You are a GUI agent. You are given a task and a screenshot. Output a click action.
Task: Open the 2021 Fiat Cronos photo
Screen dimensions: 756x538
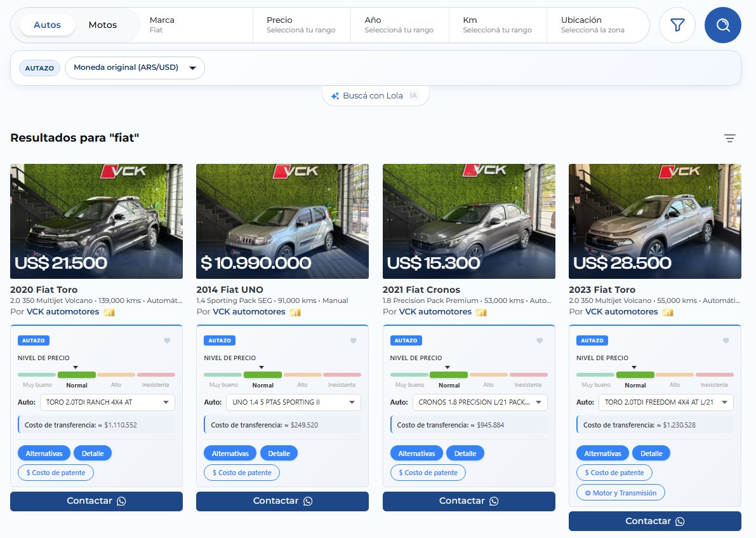[468, 222]
